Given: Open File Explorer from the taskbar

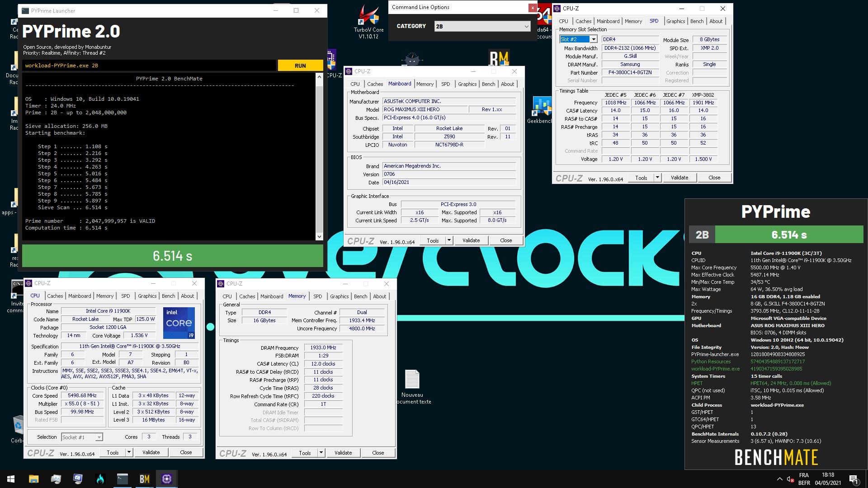Looking at the screenshot, I should tap(34, 479).
